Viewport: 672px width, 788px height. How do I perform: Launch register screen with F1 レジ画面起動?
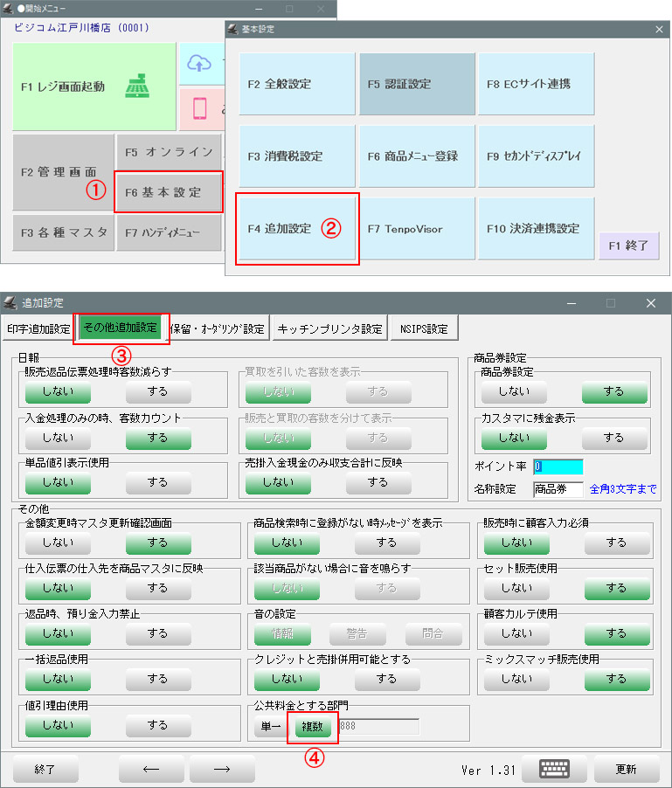point(94,86)
